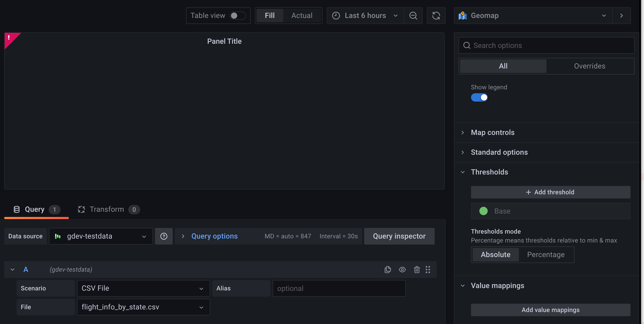
Task: Duplicate query A with the copy icon
Action: tap(388, 270)
